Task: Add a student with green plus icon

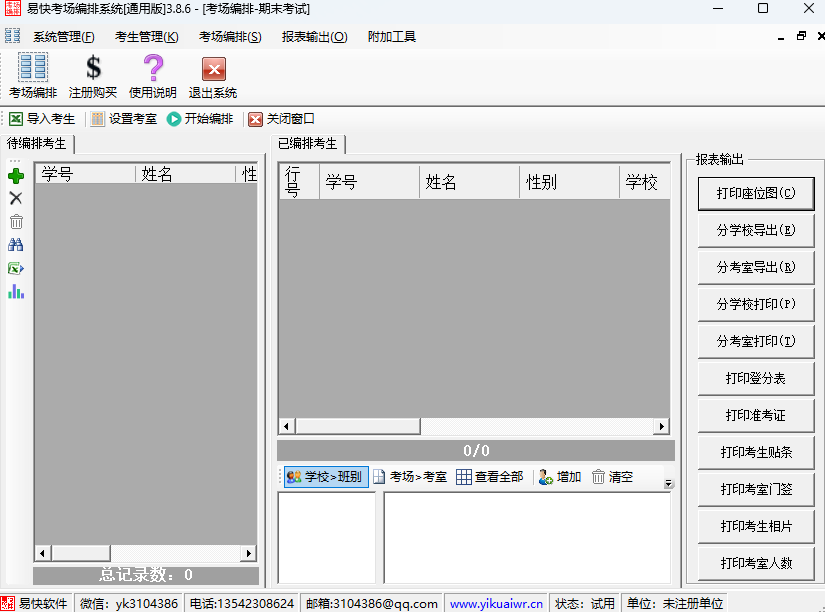Action: (x=16, y=176)
